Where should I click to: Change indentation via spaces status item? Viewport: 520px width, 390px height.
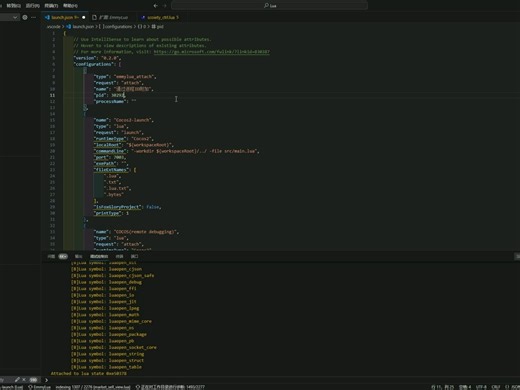coord(465,387)
